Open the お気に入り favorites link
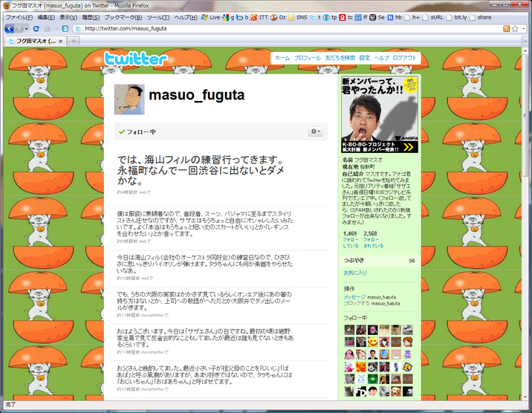Screen dimensions: 532x413 pos(355,273)
